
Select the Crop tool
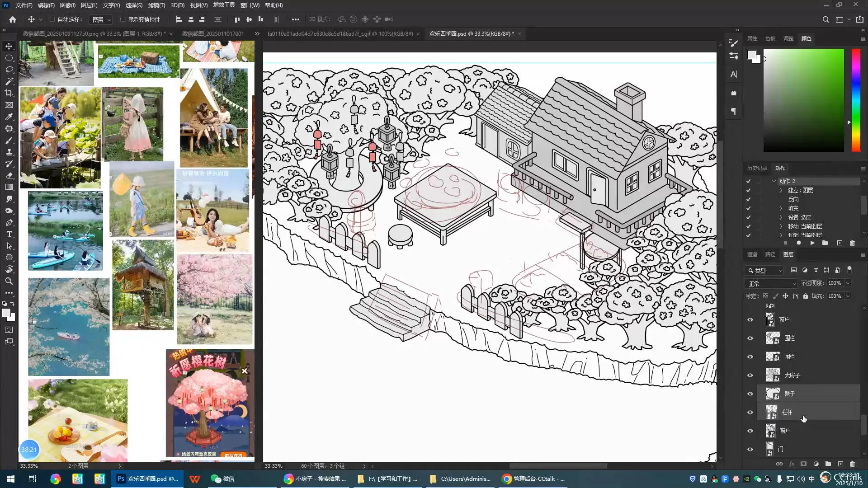(x=9, y=93)
